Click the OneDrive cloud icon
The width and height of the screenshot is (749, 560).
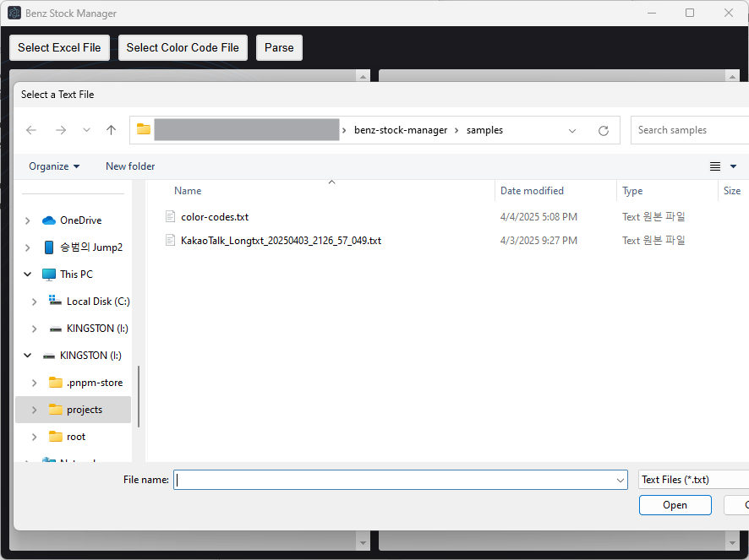pos(49,220)
